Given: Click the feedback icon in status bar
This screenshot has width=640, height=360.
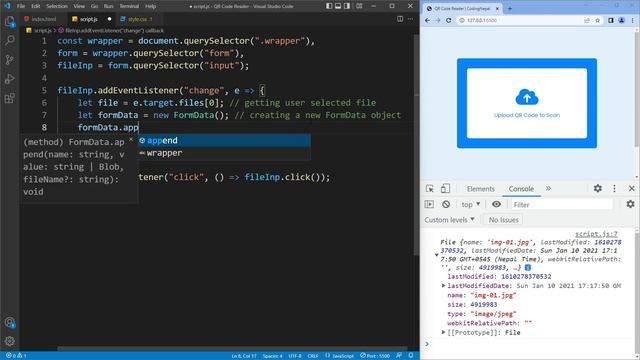Looking at the screenshot, I should click(x=399, y=356).
